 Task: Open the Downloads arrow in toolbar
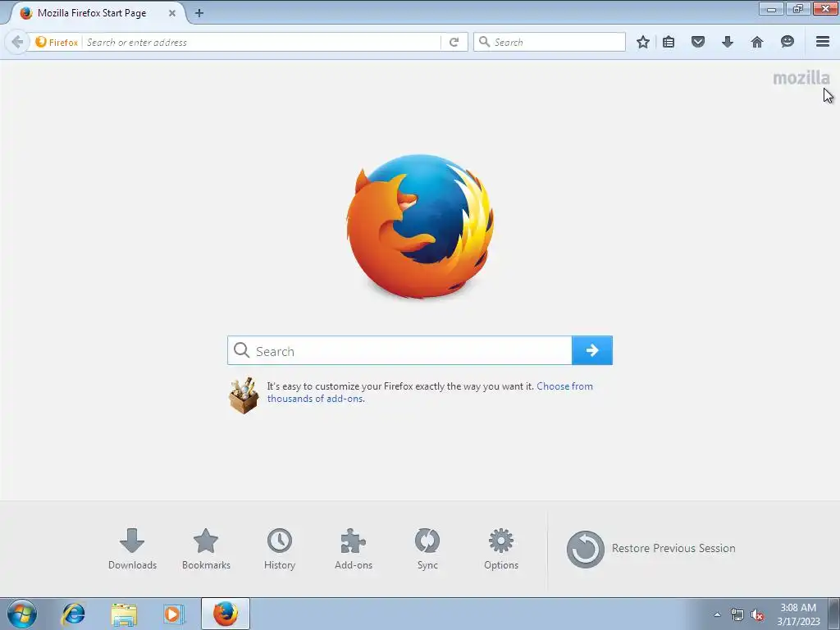pos(727,42)
